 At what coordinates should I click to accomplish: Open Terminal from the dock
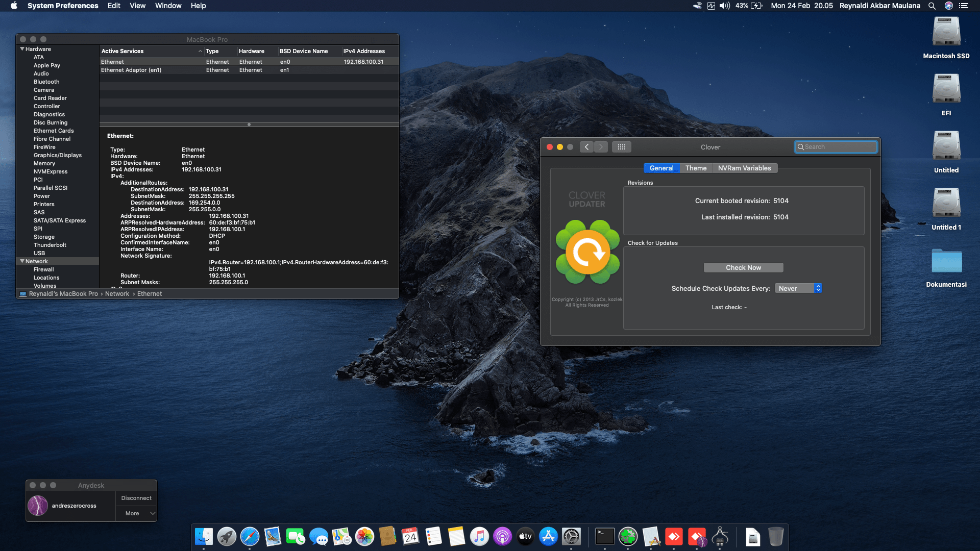pos(605,537)
